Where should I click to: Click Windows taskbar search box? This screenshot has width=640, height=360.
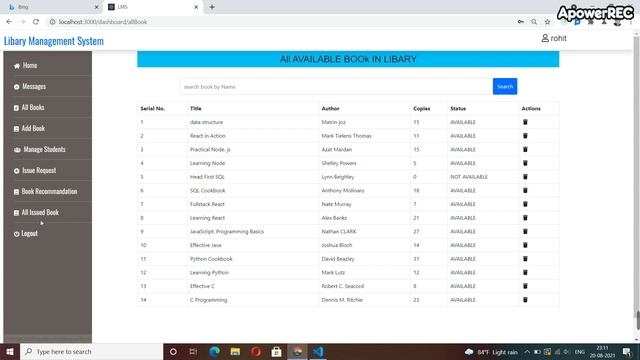click(91, 351)
